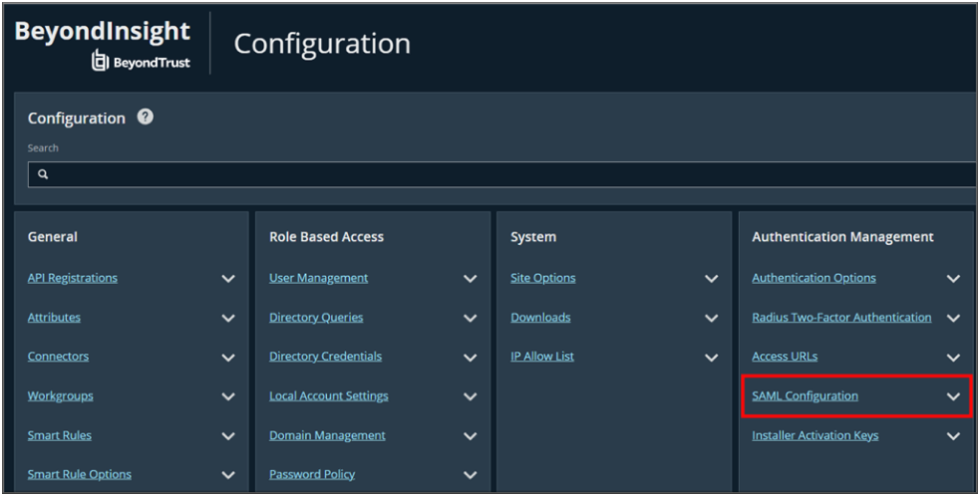Expand the Password Policy chevron
Screen dimensions: 980x496
(x=470, y=475)
